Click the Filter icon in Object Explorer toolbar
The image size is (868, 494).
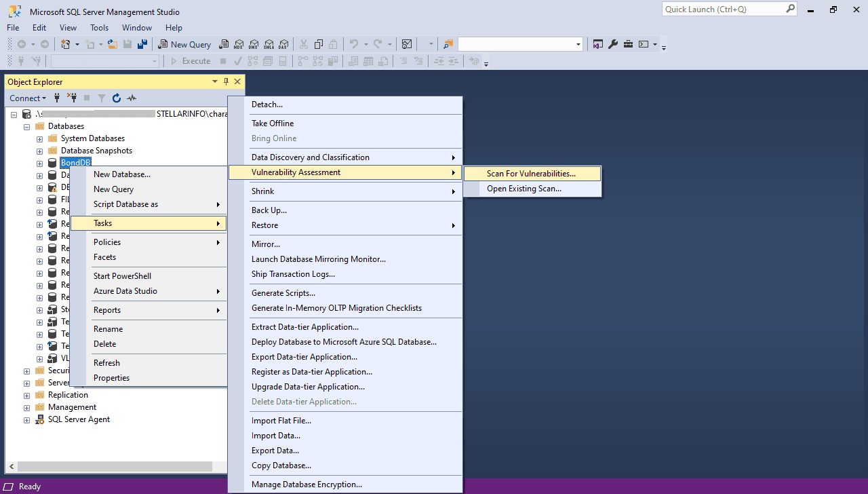tap(102, 98)
